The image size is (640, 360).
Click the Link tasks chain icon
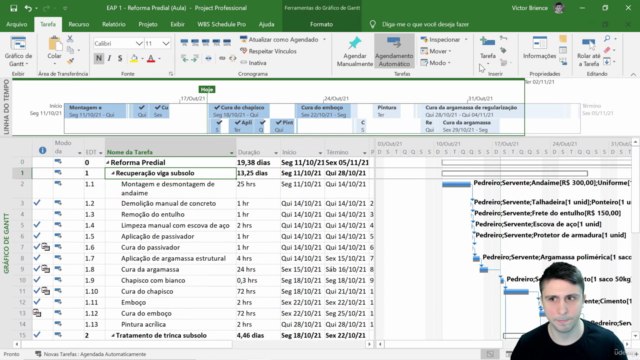(222, 59)
